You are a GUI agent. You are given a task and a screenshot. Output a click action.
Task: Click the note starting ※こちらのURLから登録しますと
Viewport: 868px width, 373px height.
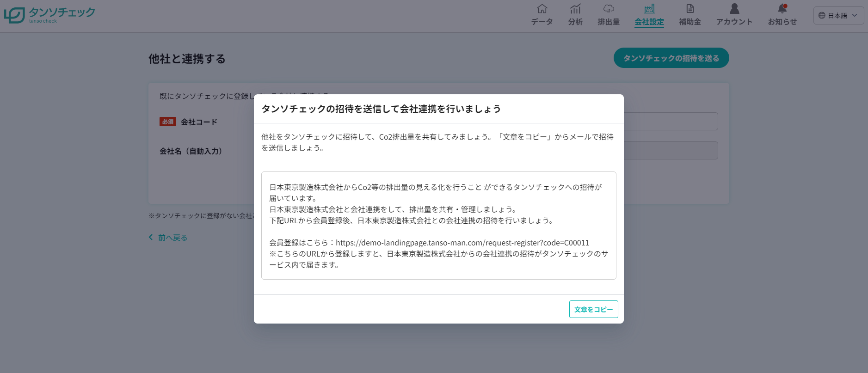point(438,259)
